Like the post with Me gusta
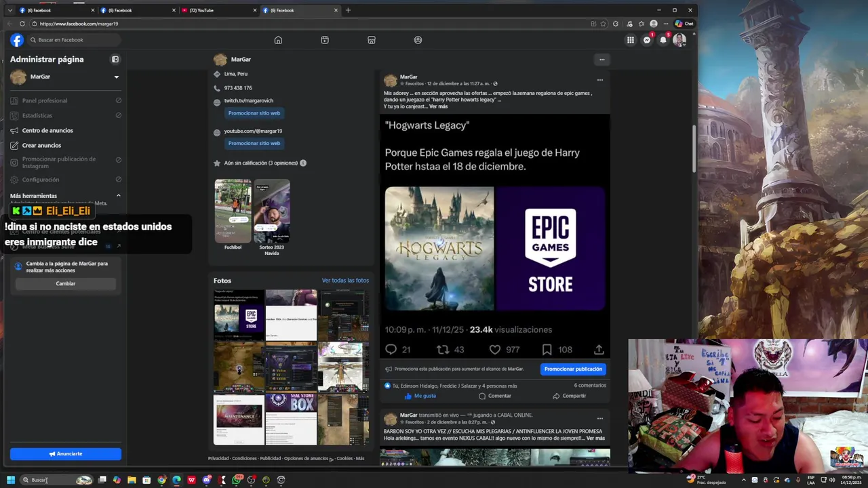The width and height of the screenshot is (868, 488). click(420, 396)
